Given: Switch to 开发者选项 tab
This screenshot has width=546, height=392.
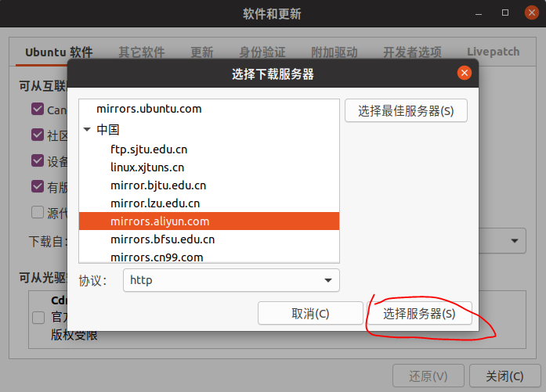Looking at the screenshot, I should [x=412, y=52].
